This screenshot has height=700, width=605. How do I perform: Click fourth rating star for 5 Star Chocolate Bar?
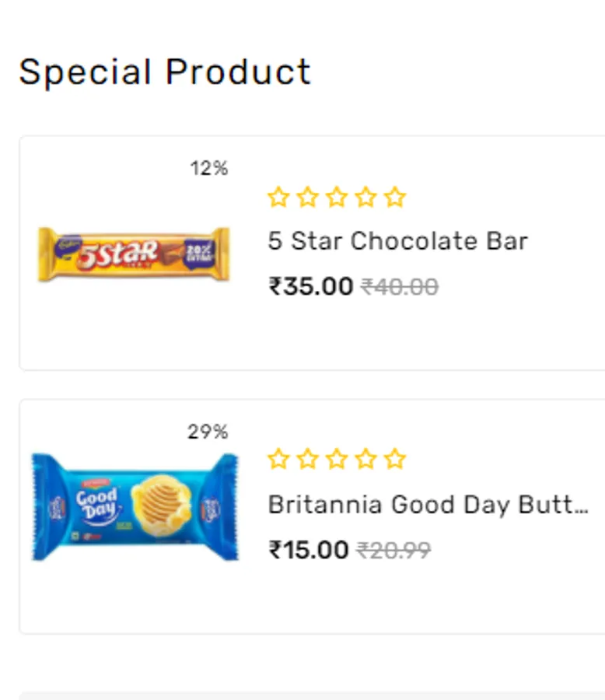pyautogui.click(x=365, y=198)
